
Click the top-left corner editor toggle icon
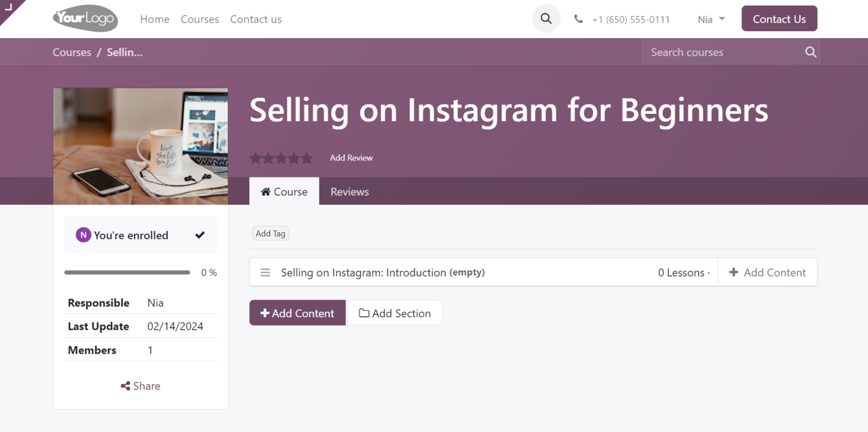9,7
